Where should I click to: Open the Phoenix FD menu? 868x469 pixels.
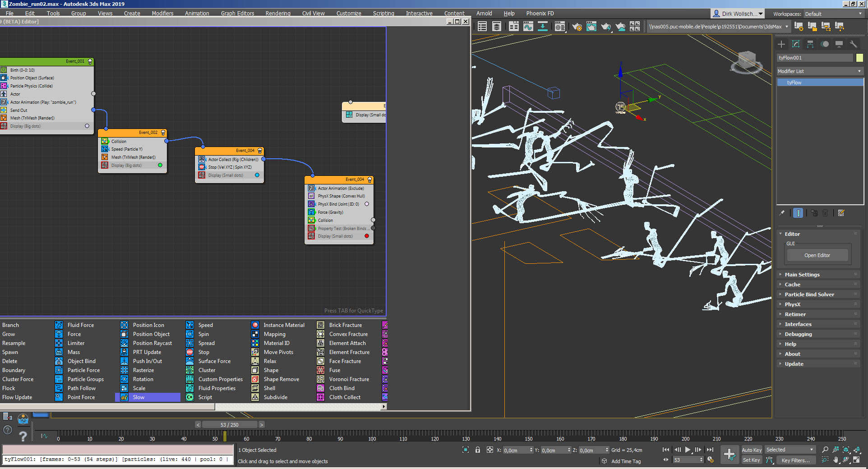[540, 14]
